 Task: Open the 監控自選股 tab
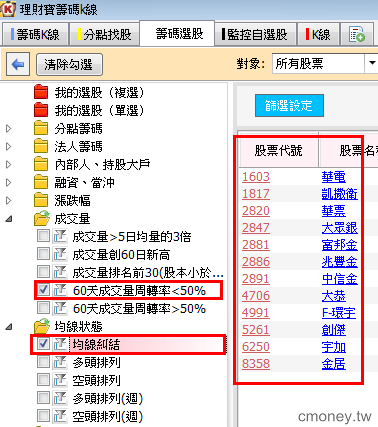(255, 34)
